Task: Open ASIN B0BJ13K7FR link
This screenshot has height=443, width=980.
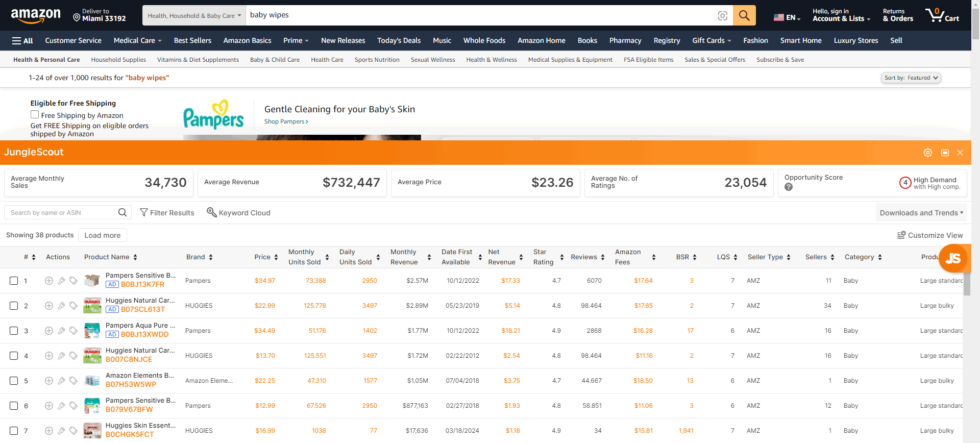Action: pos(142,285)
